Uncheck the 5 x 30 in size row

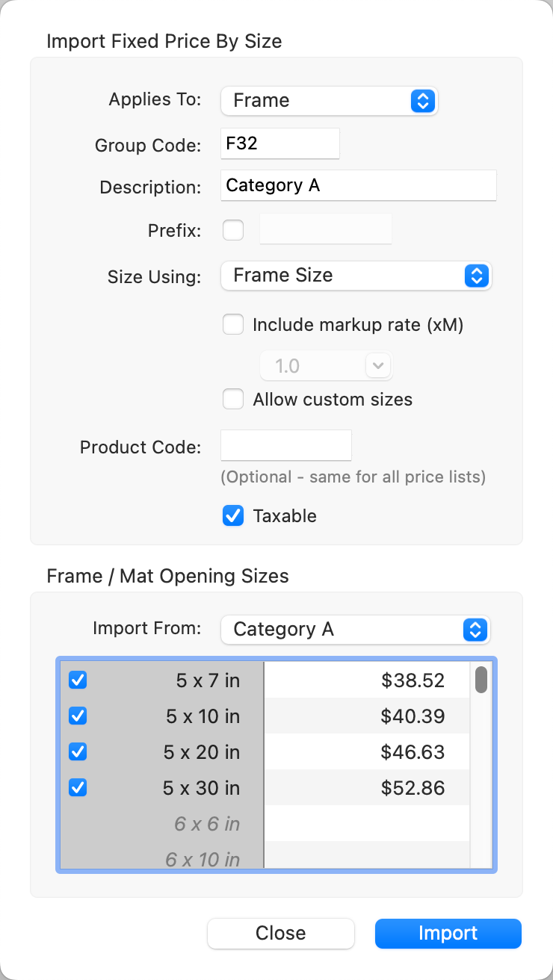pyautogui.click(x=78, y=788)
